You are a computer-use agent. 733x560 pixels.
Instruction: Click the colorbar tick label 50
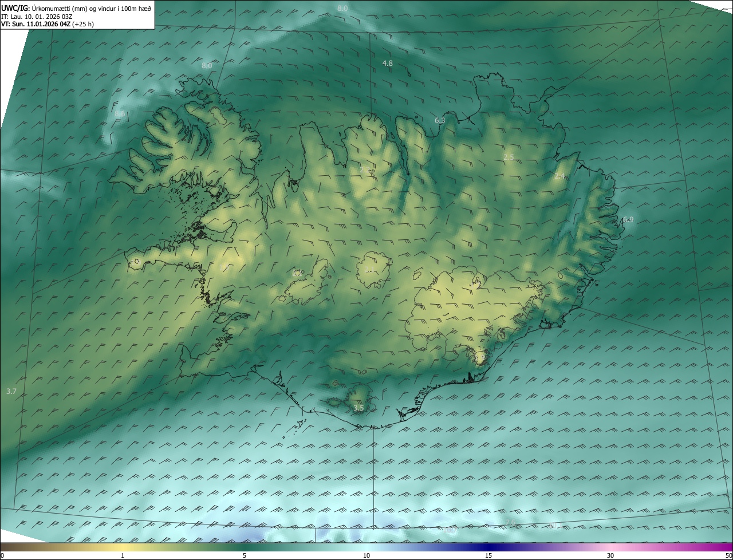(x=728, y=555)
